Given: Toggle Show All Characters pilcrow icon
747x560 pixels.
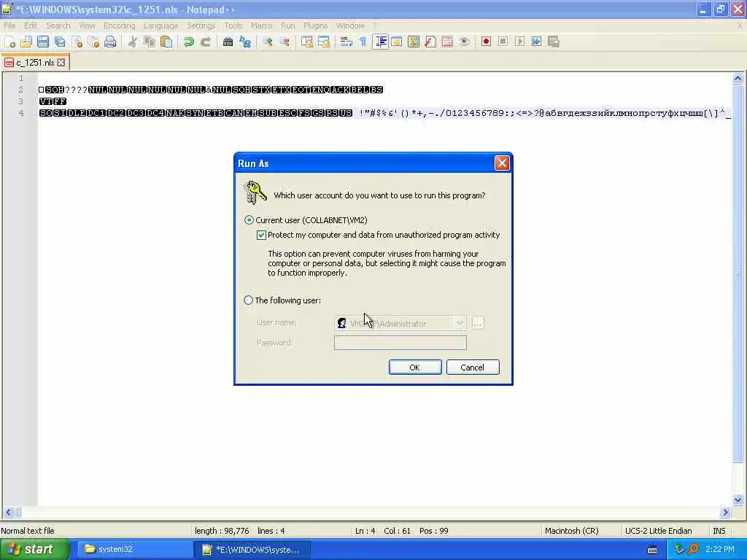Looking at the screenshot, I should tap(363, 42).
